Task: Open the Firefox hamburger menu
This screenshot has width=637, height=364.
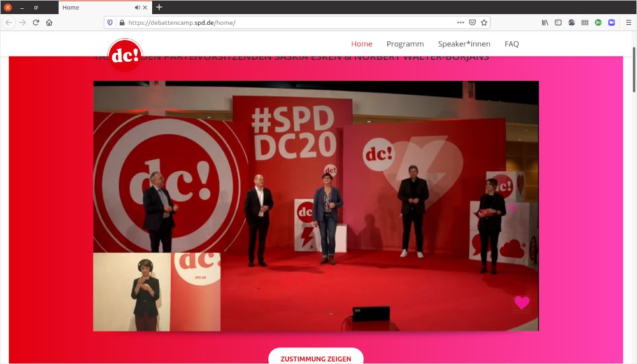Action: tap(629, 23)
